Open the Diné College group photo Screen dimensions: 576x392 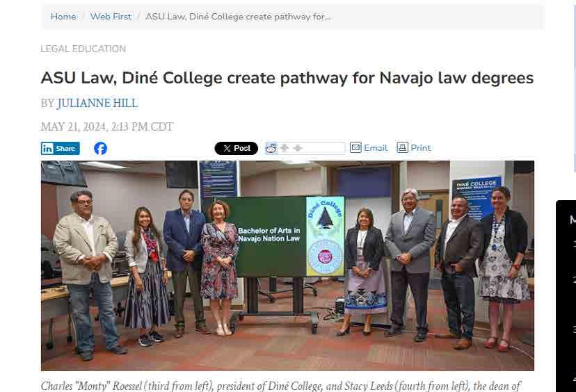[287, 266]
